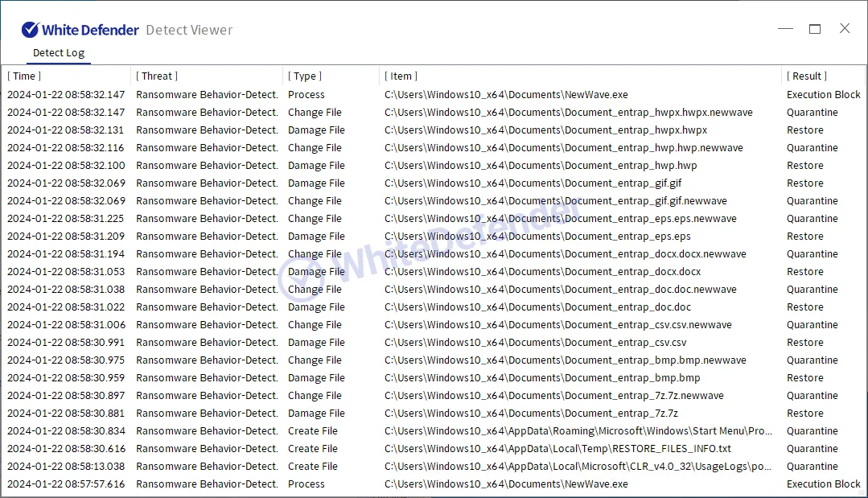This screenshot has height=498, width=868.
Task: Click the Item column header
Action: click(x=401, y=76)
